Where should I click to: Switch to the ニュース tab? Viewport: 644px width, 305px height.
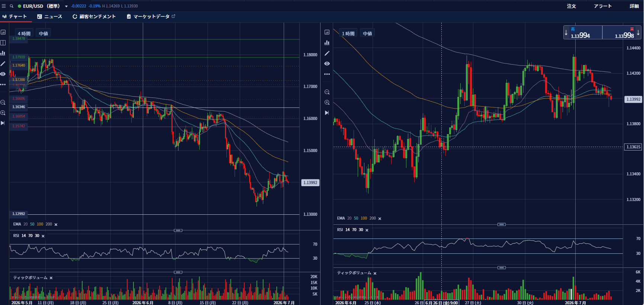tap(50, 16)
